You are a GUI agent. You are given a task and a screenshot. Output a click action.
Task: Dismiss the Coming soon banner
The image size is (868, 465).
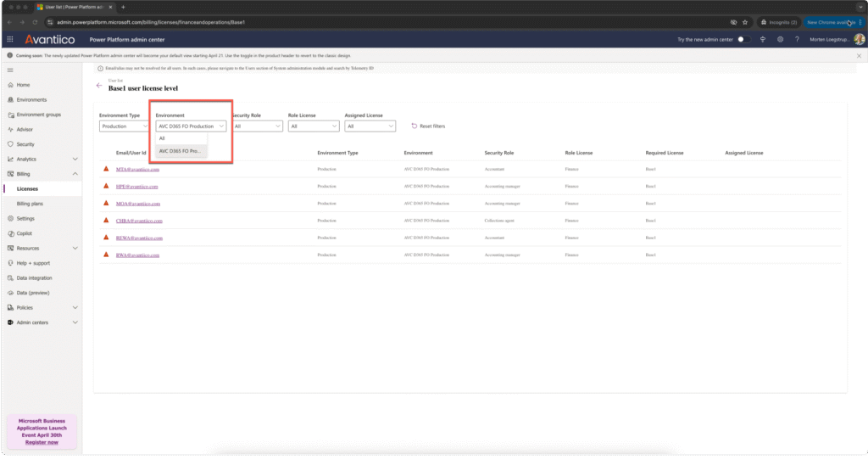coord(860,56)
